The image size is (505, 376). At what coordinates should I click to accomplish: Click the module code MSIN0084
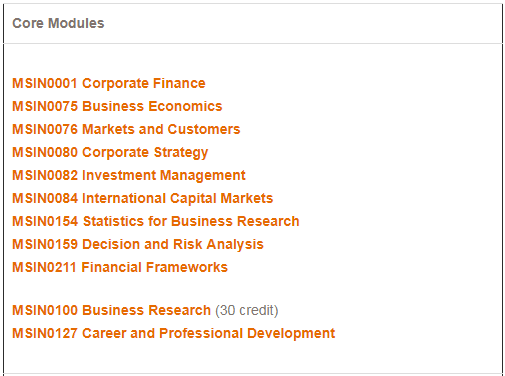point(45,198)
